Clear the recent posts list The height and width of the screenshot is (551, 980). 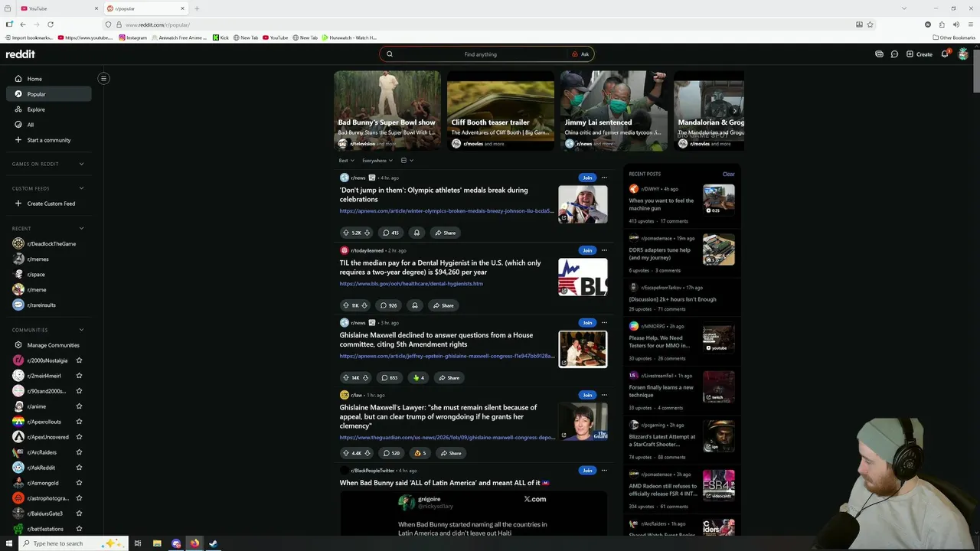click(728, 174)
